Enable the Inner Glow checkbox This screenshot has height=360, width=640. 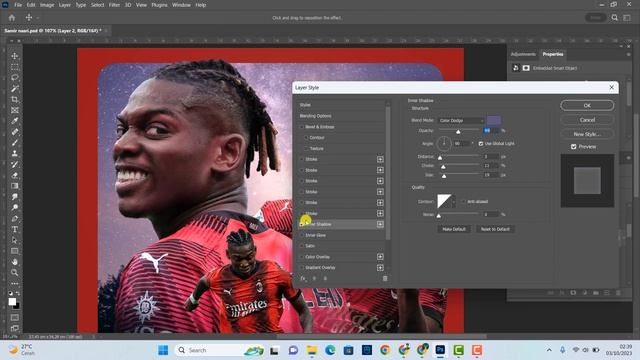click(x=302, y=235)
